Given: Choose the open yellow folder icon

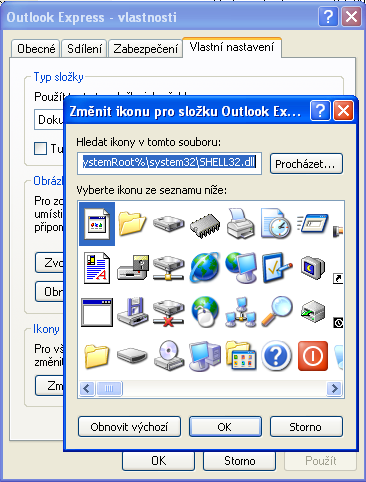Looking at the screenshot, I should [x=132, y=223].
